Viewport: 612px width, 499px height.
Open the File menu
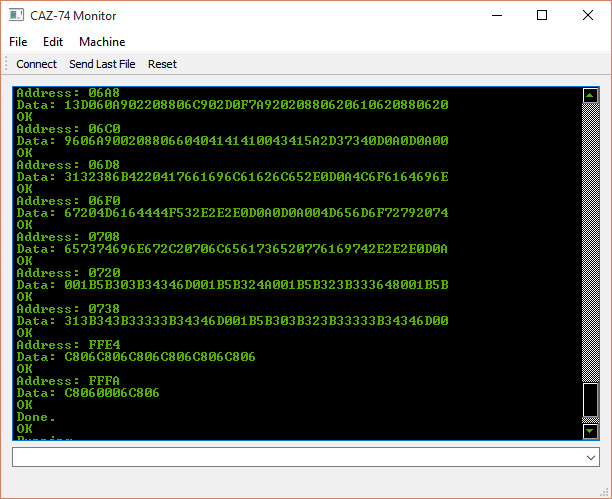click(x=18, y=42)
